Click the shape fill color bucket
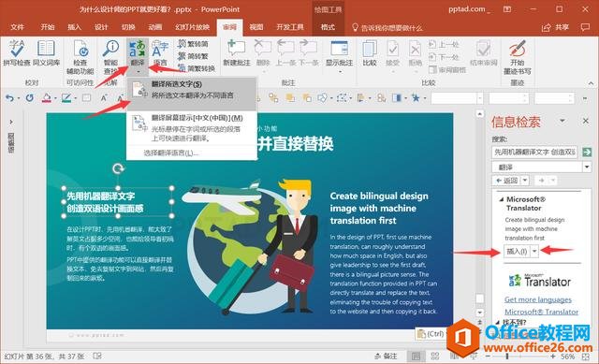 (47, 98)
